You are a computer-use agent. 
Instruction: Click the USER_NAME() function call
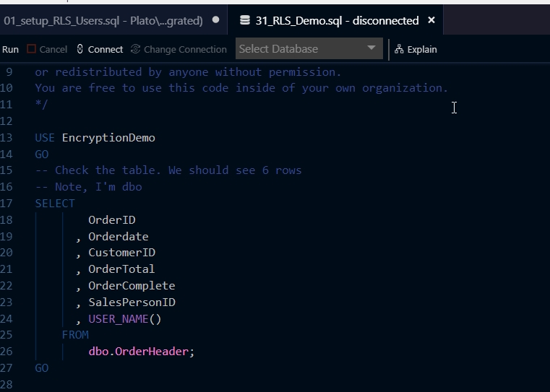125,318
